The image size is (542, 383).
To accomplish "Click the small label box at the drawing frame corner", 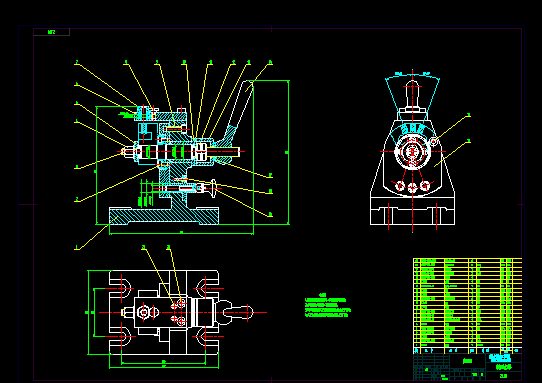I will (x=52, y=32).
